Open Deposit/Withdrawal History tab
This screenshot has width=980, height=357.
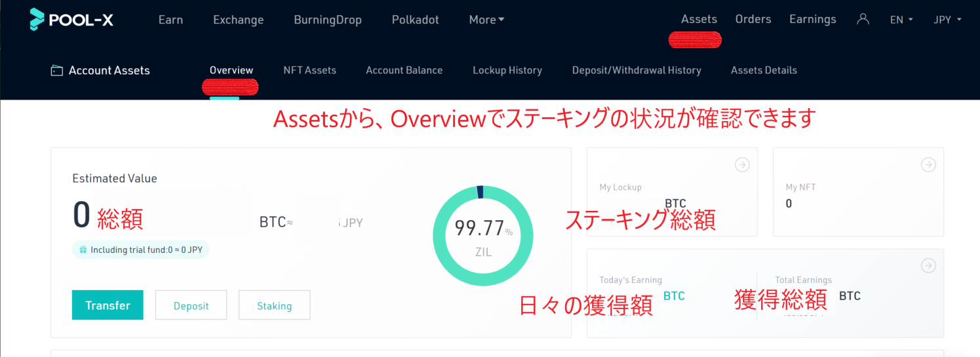637,70
